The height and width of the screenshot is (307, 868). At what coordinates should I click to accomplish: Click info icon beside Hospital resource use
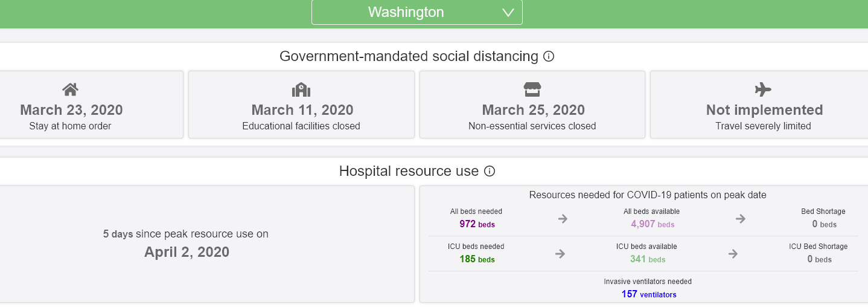coord(490,171)
